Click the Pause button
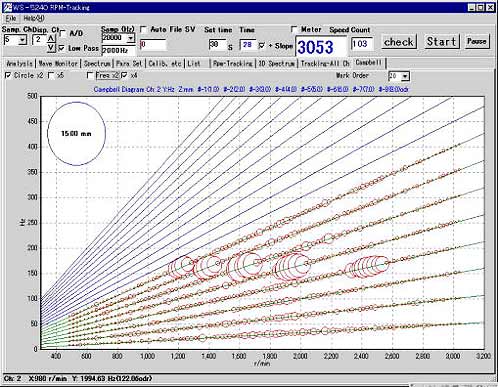 point(477,41)
